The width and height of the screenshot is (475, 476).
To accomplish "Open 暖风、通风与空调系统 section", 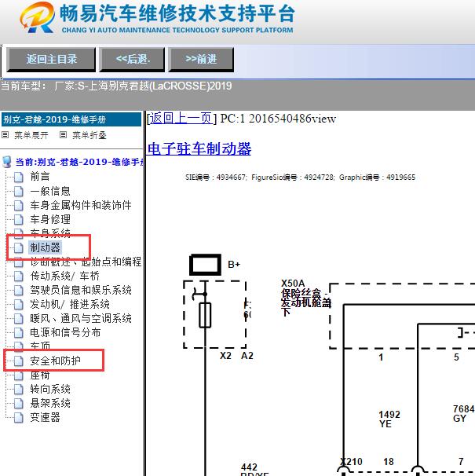I will tap(81, 318).
